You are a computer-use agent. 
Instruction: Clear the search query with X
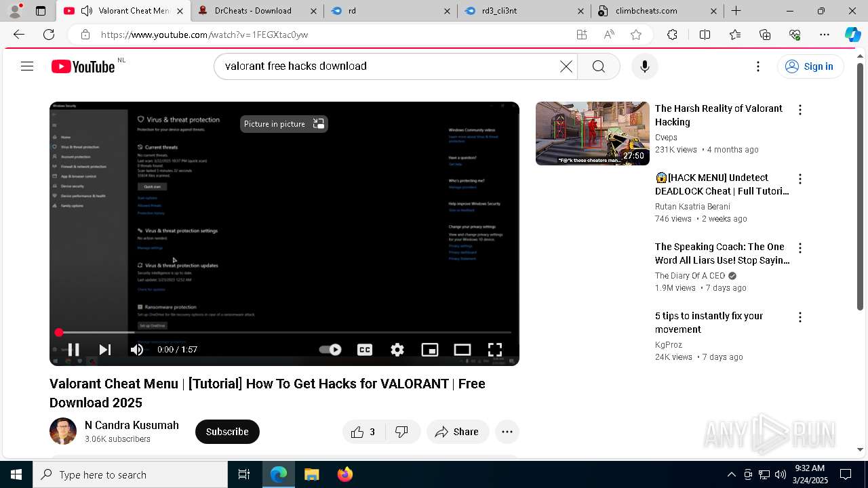click(566, 66)
